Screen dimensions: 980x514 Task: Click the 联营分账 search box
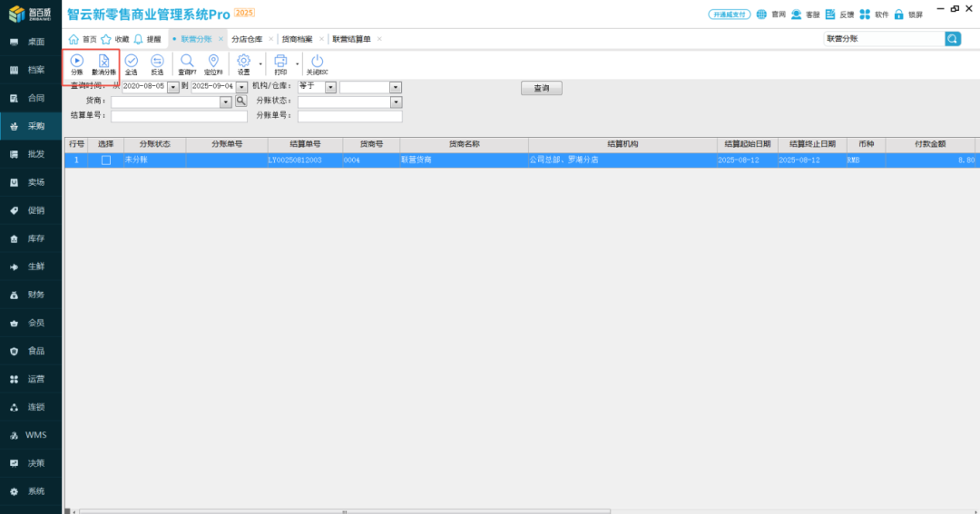click(885, 39)
